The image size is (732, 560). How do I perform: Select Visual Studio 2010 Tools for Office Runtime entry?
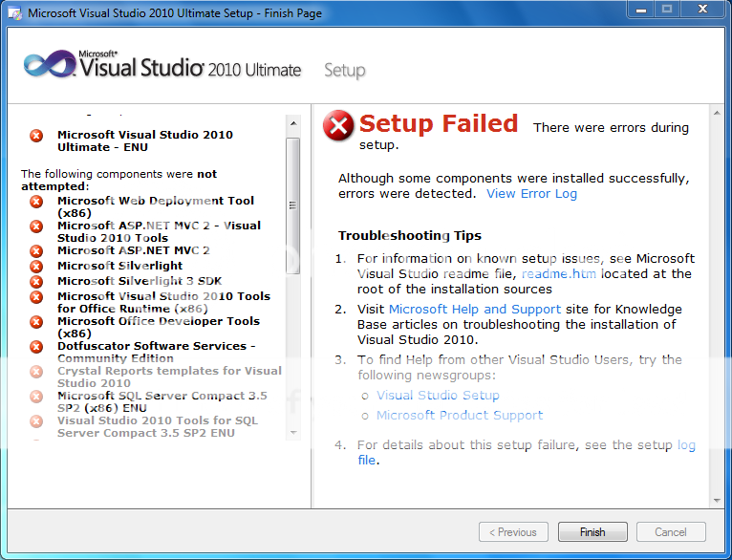[163, 302]
